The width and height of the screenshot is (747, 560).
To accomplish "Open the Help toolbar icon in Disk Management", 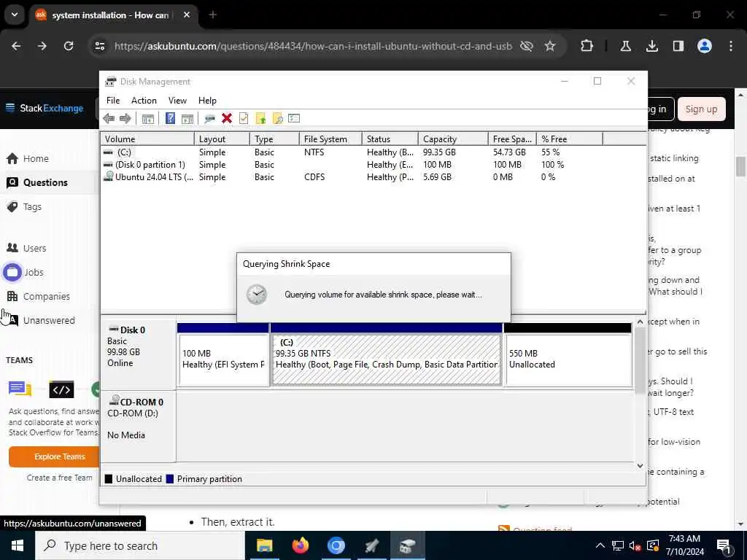I will click(x=170, y=118).
